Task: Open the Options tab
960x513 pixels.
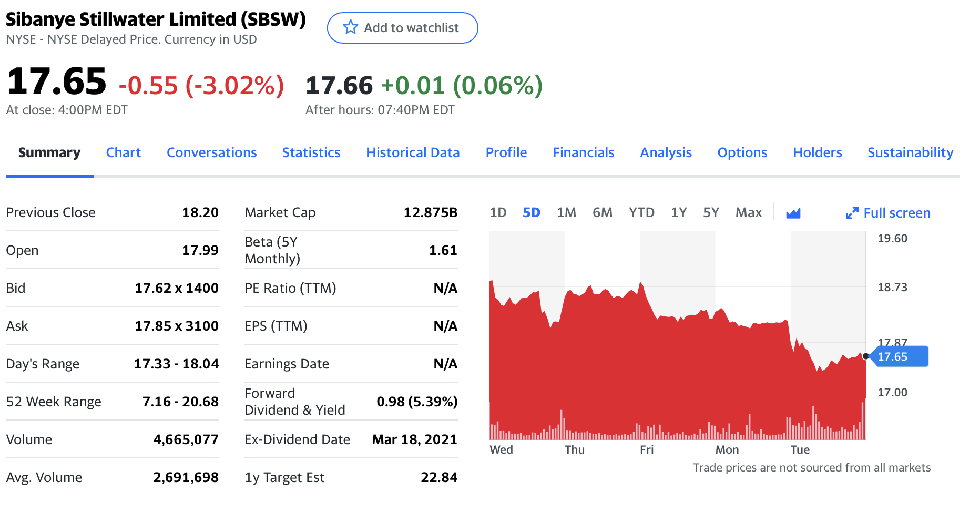Action: click(x=742, y=152)
